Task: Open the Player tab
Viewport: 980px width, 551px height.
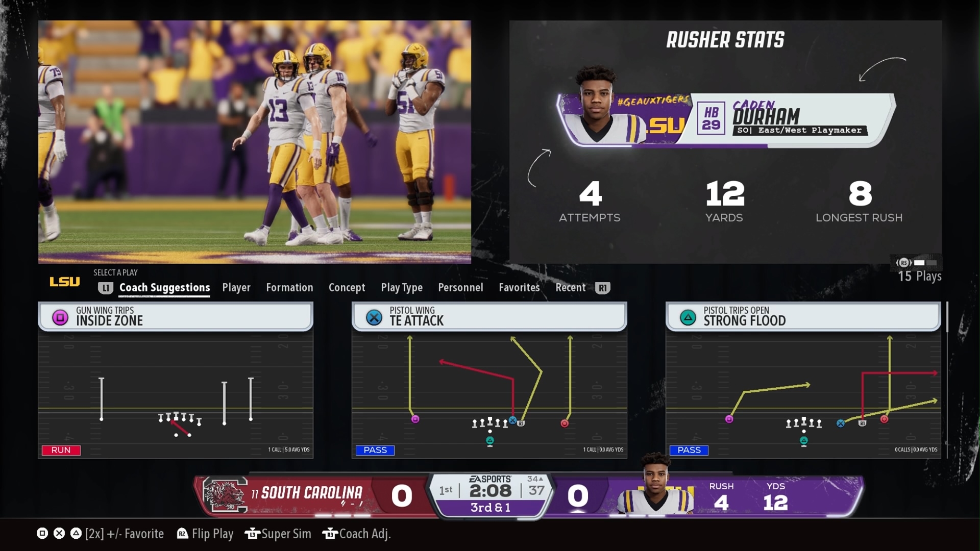Action: click(x=236, y=288)
